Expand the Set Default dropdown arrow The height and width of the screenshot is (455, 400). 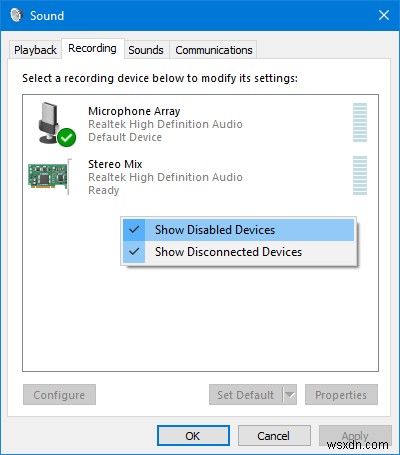point(290,395)
